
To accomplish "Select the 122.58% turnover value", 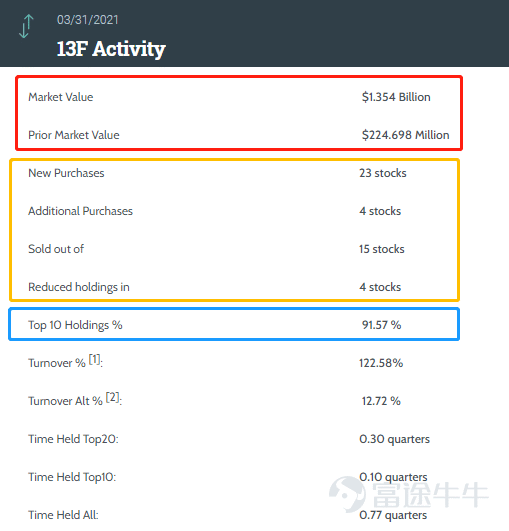I will [x=381, y=363].
